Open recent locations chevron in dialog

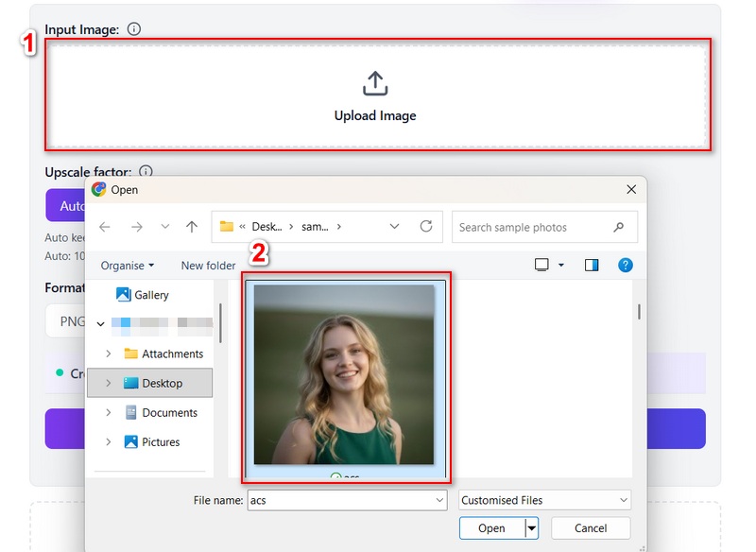click(x=164, y=226)
